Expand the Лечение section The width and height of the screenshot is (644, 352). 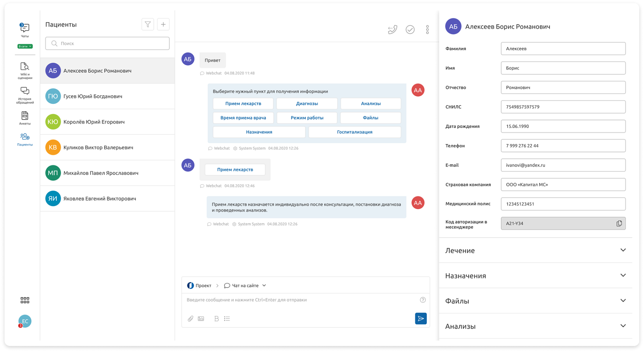tap(535, 250)
